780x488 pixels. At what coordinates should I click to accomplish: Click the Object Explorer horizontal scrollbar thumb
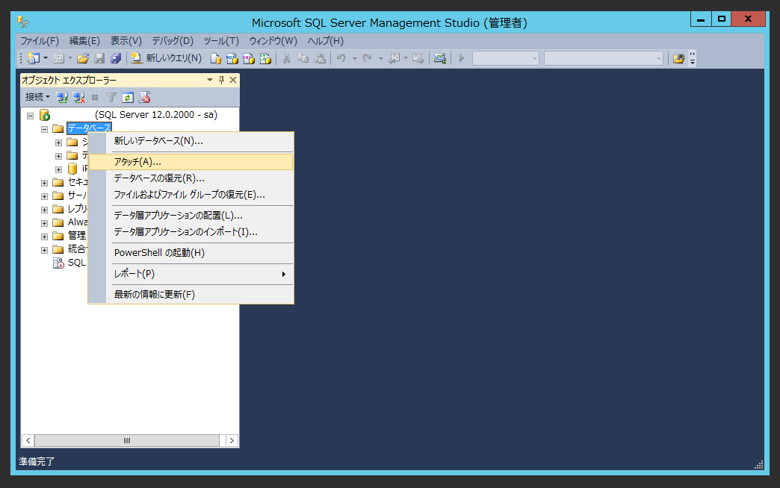[127, 441]
